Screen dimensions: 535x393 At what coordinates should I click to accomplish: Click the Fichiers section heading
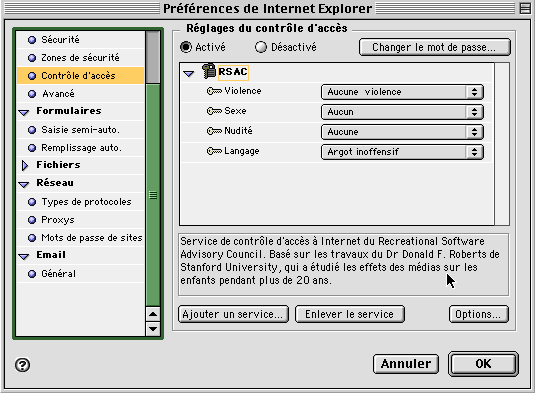click(58, 165)
